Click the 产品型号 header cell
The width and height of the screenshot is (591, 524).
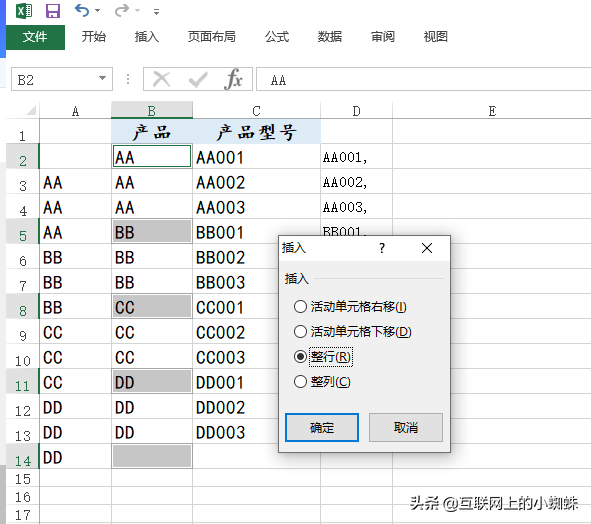tap(257, 132)
